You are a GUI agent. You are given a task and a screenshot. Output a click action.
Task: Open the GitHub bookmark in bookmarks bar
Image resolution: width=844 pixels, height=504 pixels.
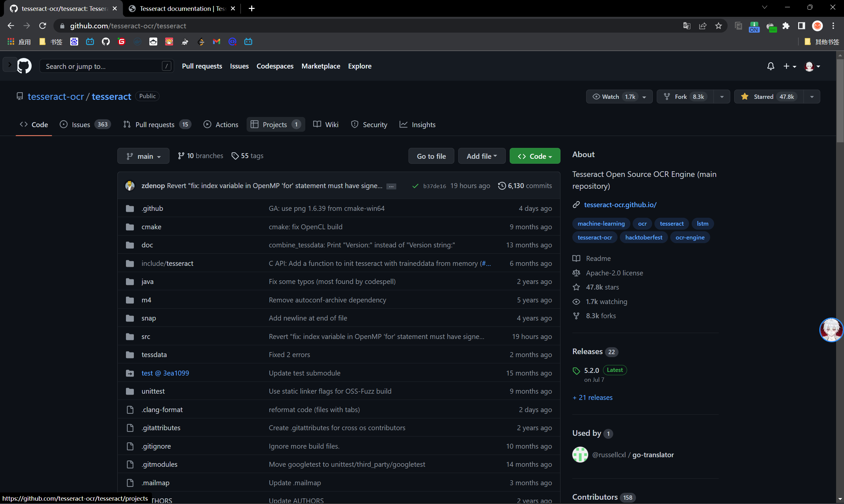click(x=106, y=42)
